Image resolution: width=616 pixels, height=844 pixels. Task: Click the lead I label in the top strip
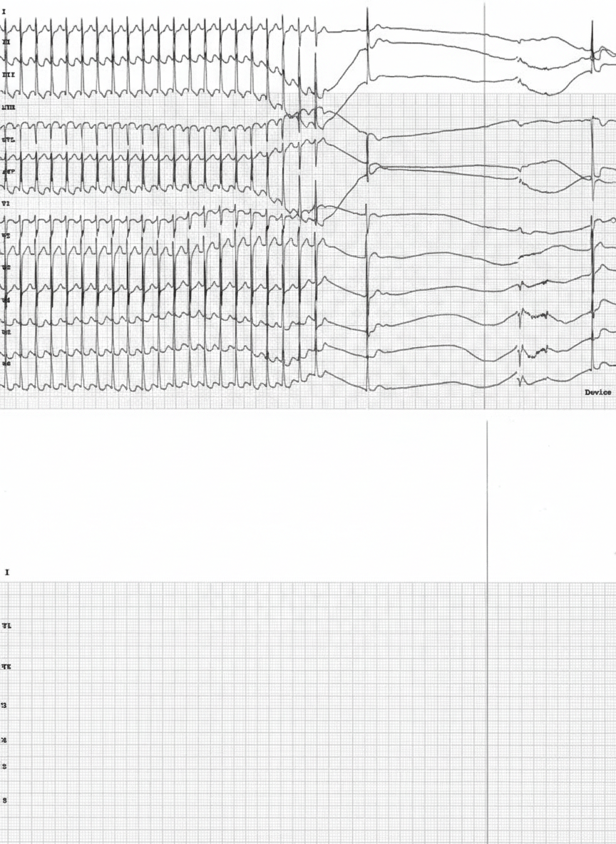tap(6, 12)
